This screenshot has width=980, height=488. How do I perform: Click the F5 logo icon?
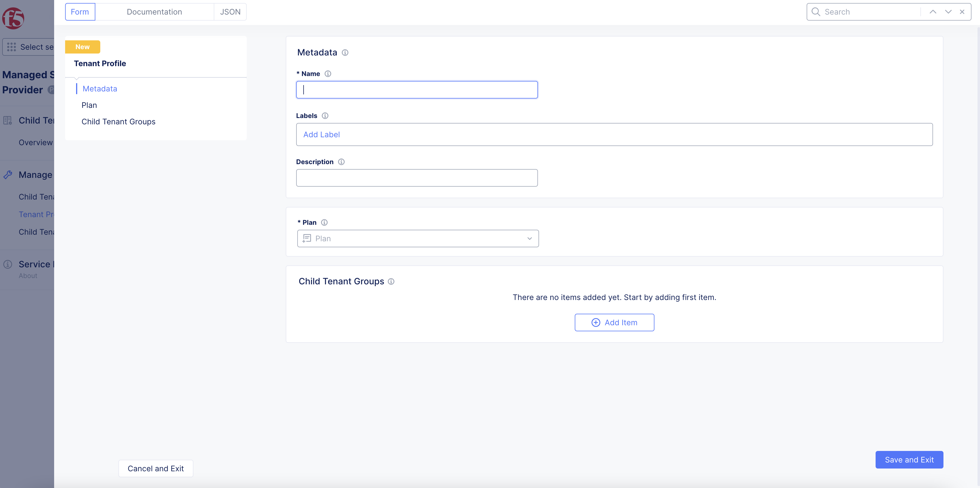click(x=13, y=18)
